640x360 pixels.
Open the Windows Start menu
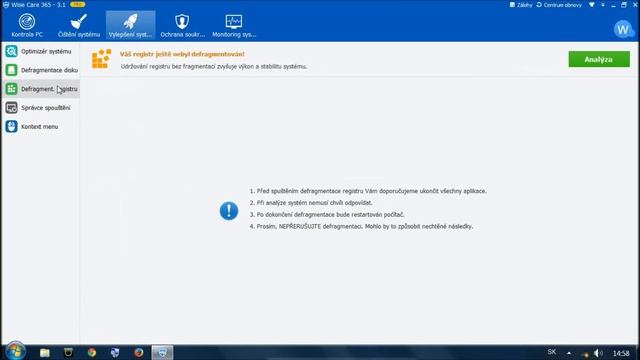[16, 351]
